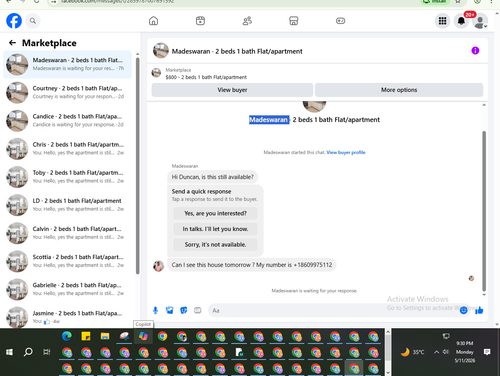
Task: Go to the Home feed icon
Action: (153, 21)
